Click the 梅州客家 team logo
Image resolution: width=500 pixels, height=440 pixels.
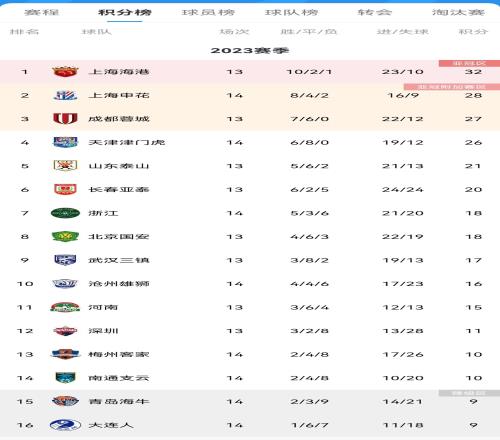tap(65, 354)
